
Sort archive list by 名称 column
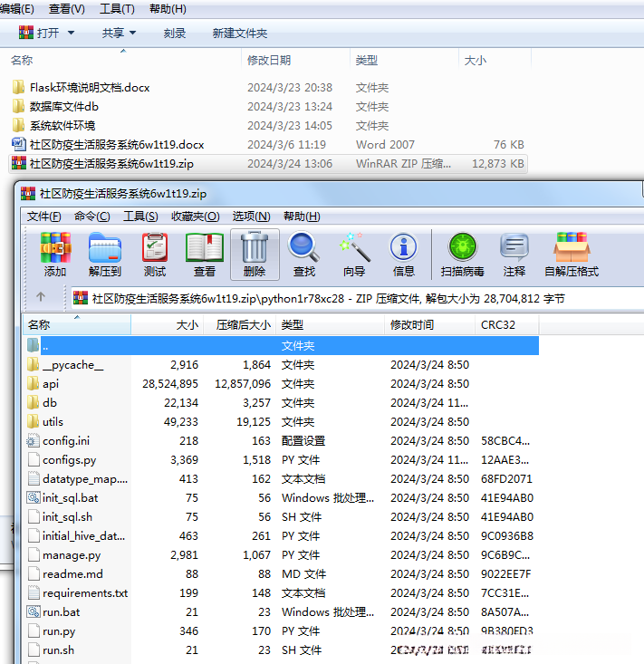coord(77,325)
